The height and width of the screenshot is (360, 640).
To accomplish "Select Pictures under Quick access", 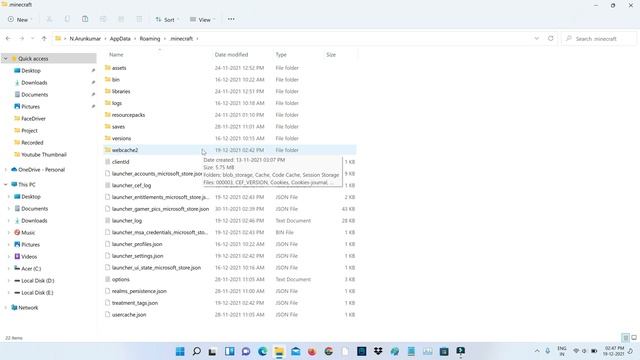I will point(30,107).
